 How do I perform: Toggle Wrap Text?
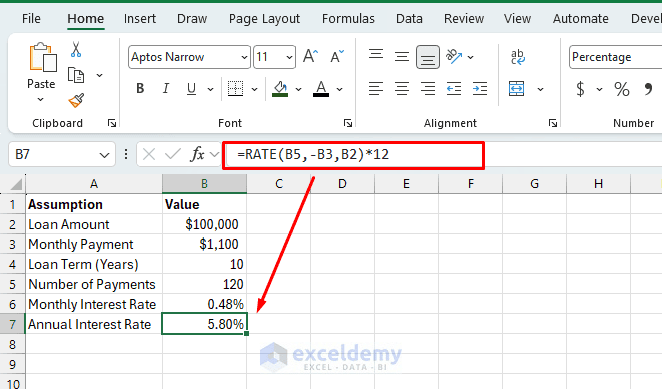pyautogui.click(x=518, y=57)
